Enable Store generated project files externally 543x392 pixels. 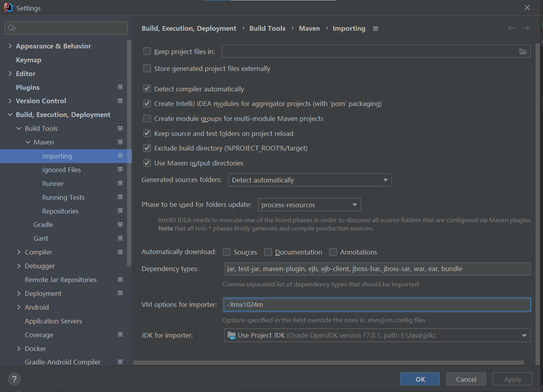click(x=147, y=69)
